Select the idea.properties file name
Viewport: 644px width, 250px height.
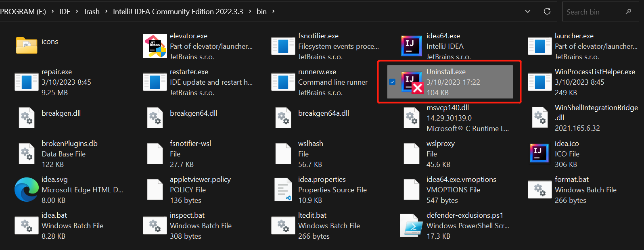(322, 179)
